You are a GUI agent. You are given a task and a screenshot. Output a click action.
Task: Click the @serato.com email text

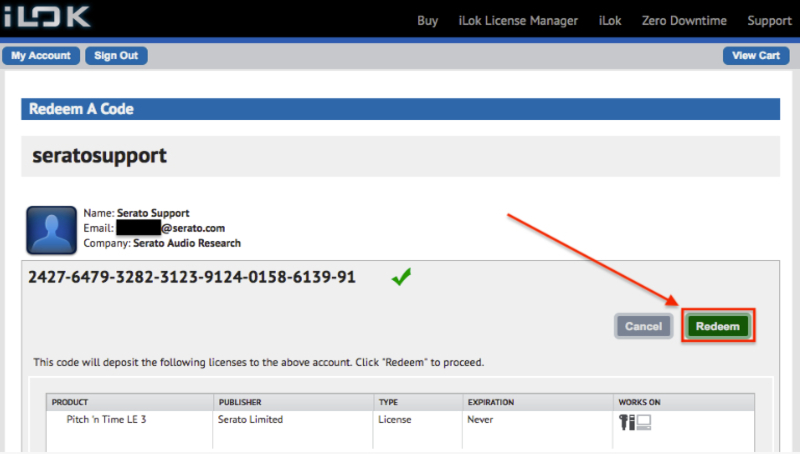[x=193, y=228]
